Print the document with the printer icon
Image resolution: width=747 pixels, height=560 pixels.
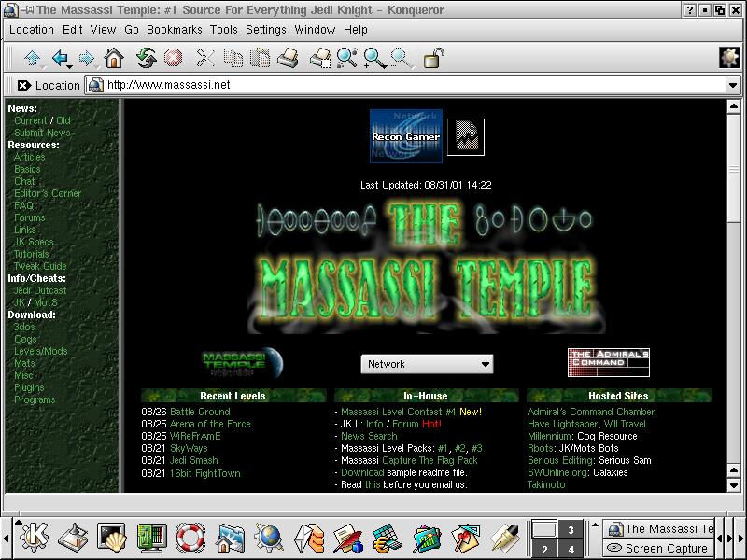[x=288, y=58]
